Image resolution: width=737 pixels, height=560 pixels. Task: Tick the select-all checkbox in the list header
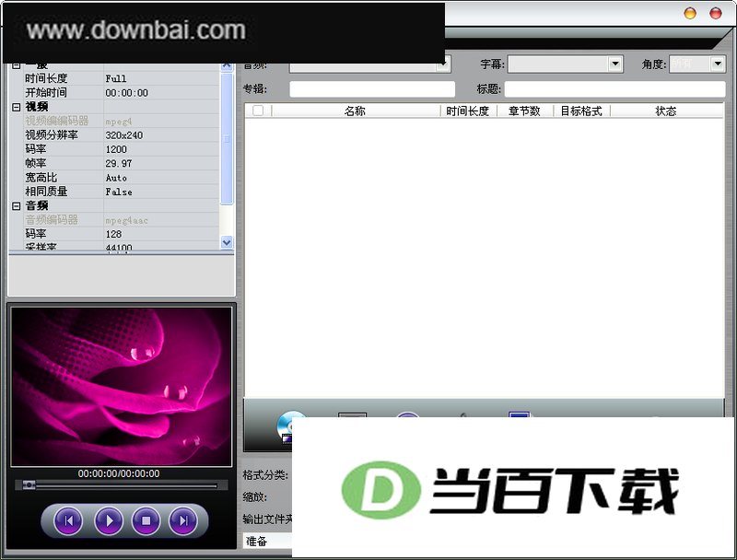258,111
